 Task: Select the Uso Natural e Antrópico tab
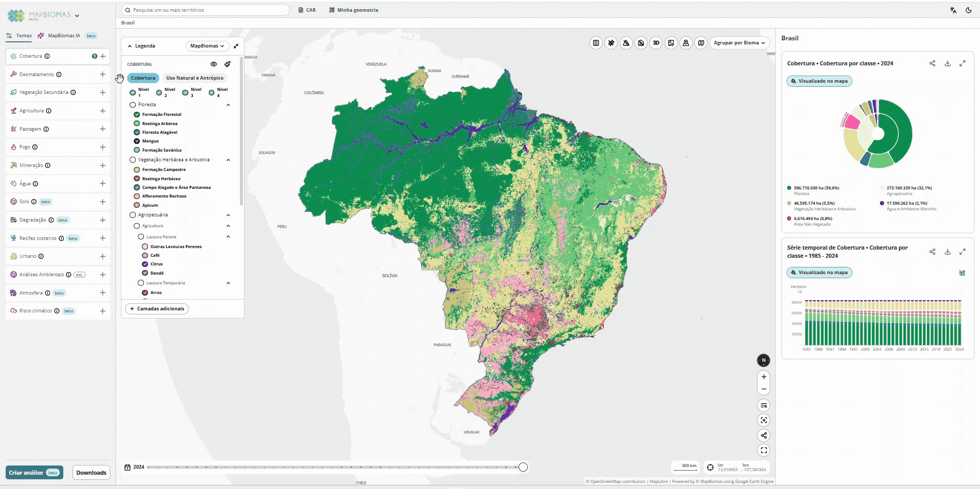coord(195,78)
